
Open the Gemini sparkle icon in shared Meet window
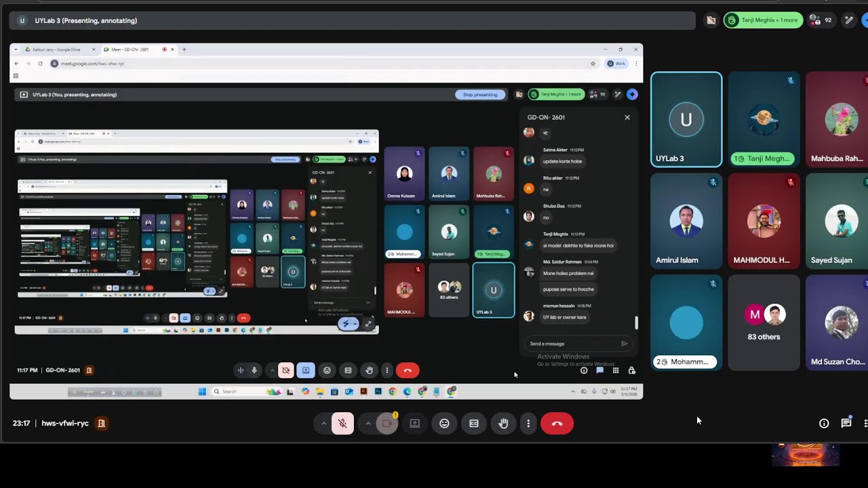[x=632, y=95]
